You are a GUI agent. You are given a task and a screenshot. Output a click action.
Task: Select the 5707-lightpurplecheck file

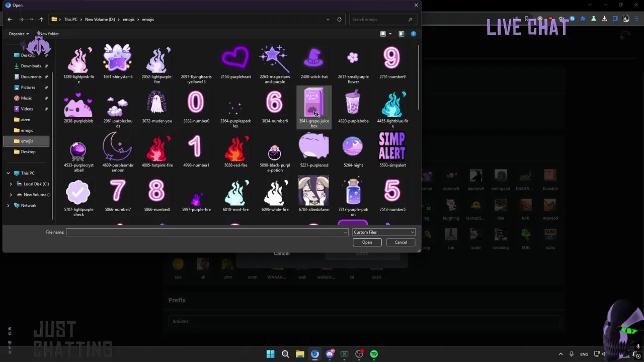pyautogui.click(x=78, y=196)
